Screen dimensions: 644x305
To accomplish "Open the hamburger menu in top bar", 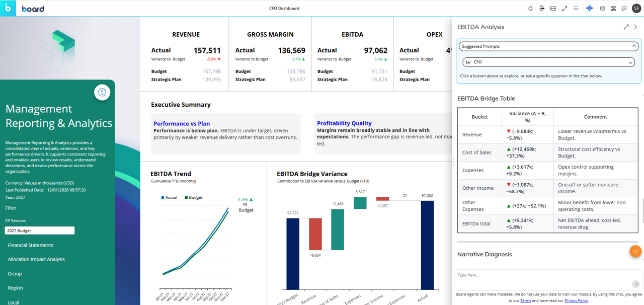I will [x=576, y=9].
